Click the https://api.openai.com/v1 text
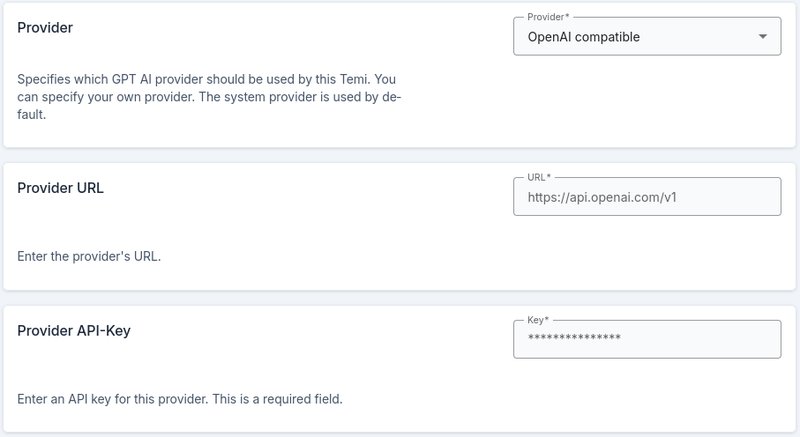 click(x=602, y=197)
